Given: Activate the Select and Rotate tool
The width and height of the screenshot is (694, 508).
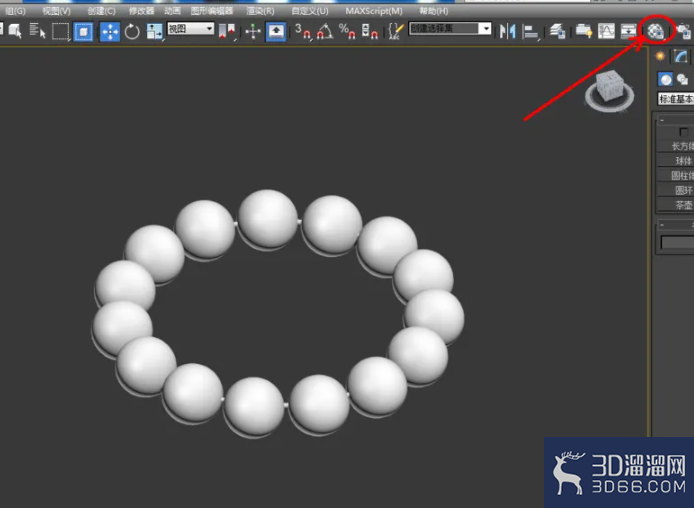Looking at the screenshot, I should [132, 32].
